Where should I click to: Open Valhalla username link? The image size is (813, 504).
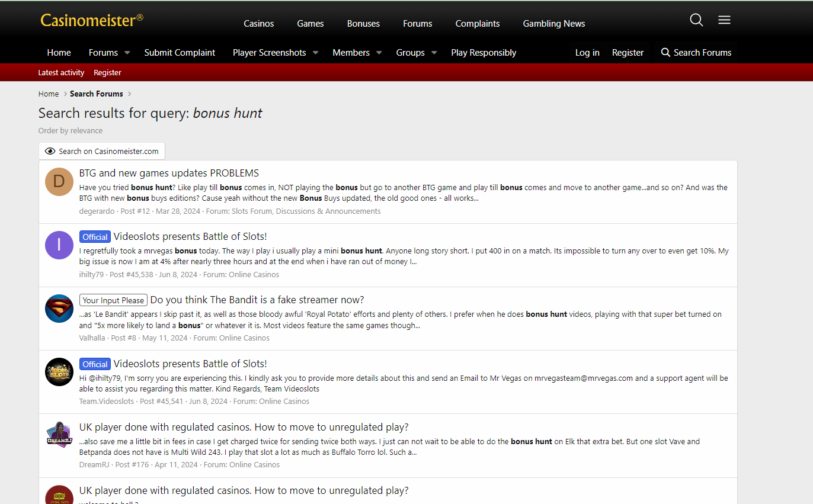point(92,338)
